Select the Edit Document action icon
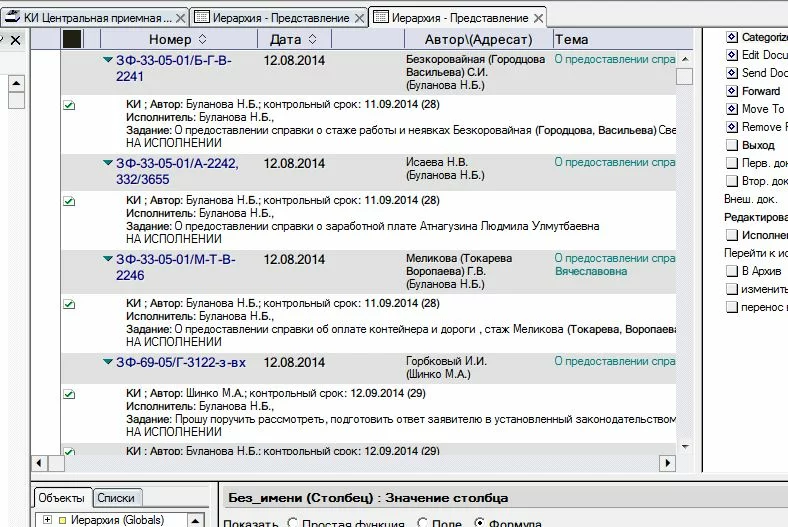The height and width of the screenshot is (527, 788). (732, 55)
